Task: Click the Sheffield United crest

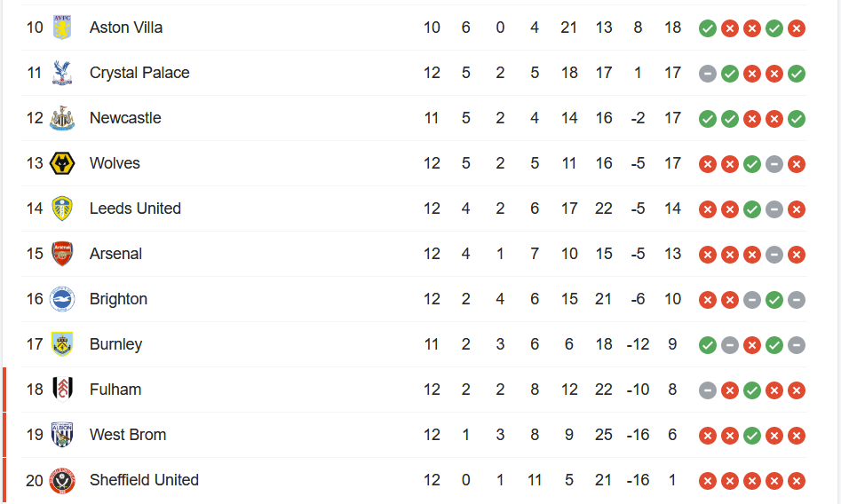Action: [x=62, y=480]
